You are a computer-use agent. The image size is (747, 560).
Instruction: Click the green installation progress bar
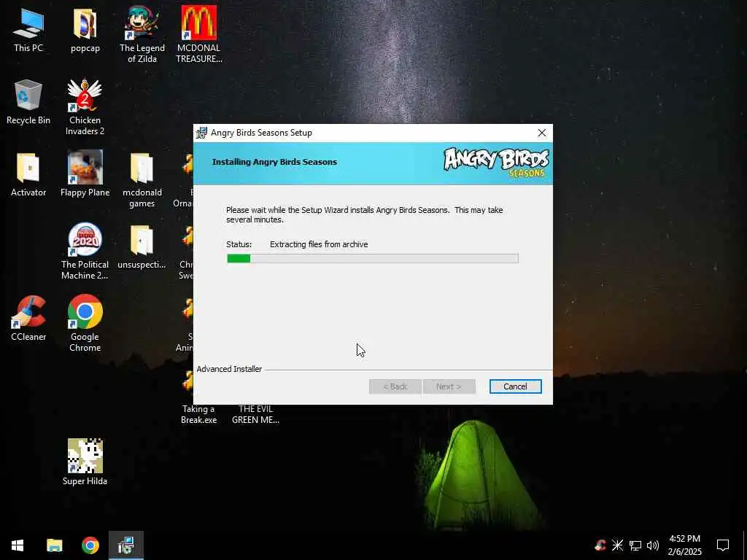tap(373, 259)
